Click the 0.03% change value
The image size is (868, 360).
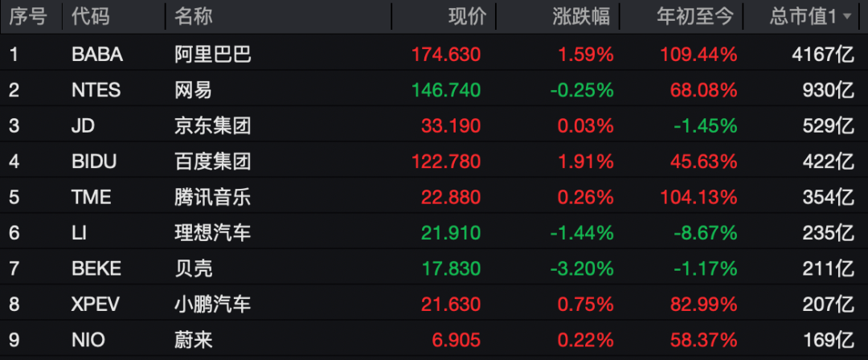[x=586, y=125]
